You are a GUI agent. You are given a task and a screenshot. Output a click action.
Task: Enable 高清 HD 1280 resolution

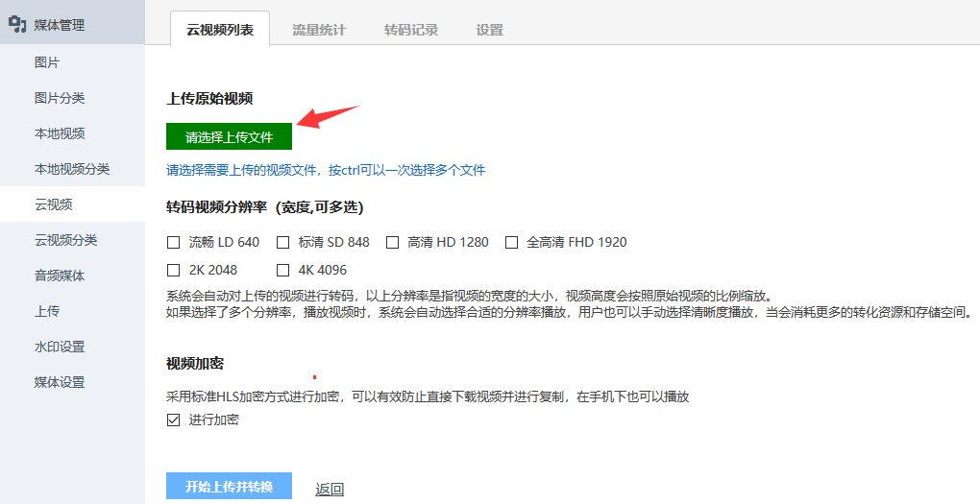393,242
